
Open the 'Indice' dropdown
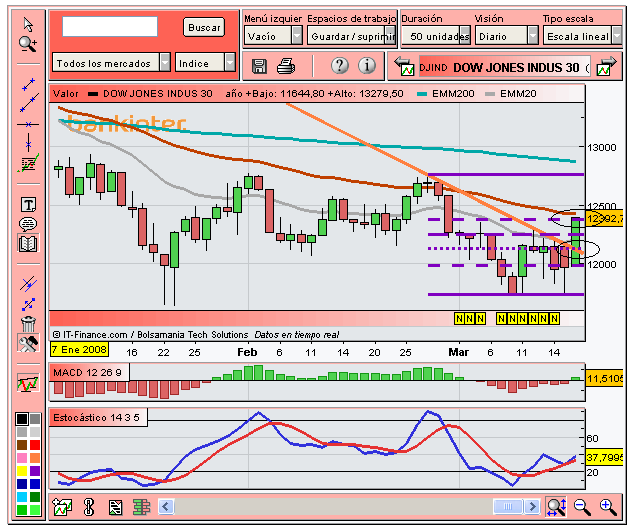click(x=205, y=63)
